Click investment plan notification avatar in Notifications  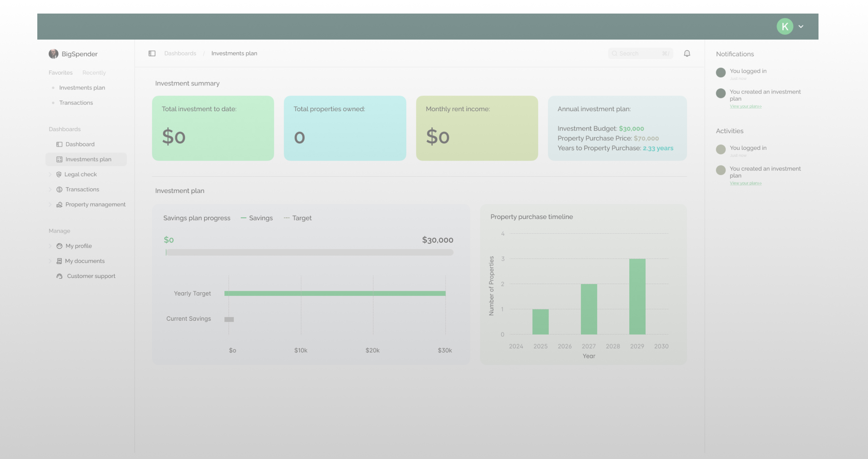pyautogui.click(x=721, y=93)
